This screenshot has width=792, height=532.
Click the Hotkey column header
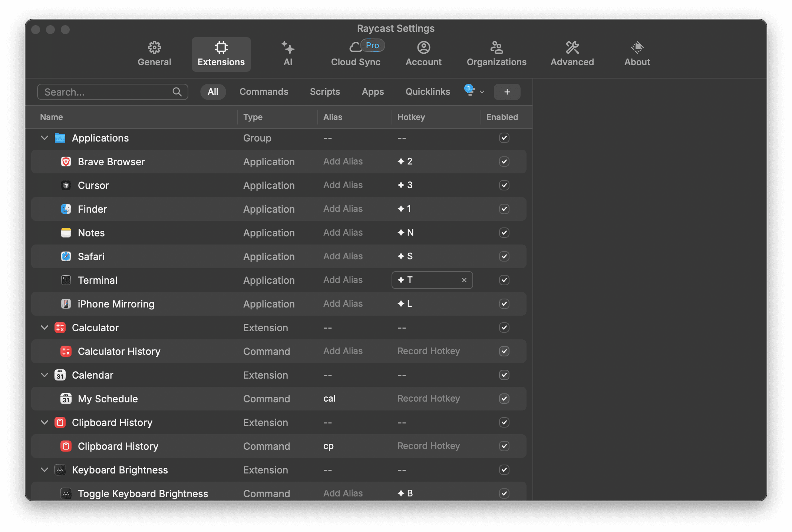(x=411, y=117)
